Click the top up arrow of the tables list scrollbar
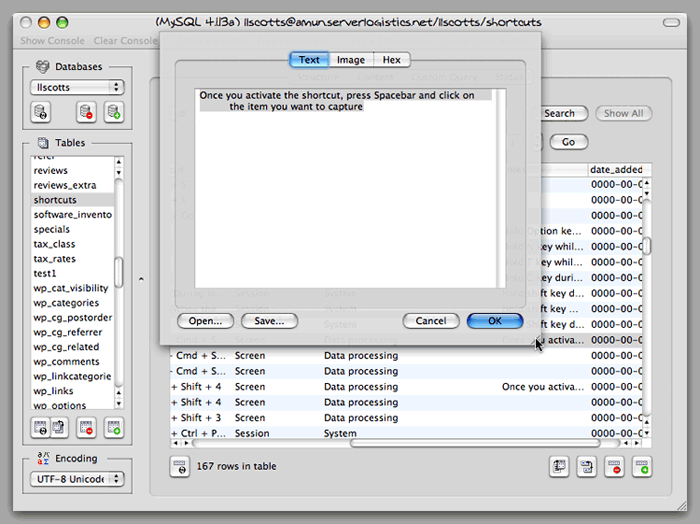Image resolution: width=700 pixels, height=524 pixels. click(119, 162)
